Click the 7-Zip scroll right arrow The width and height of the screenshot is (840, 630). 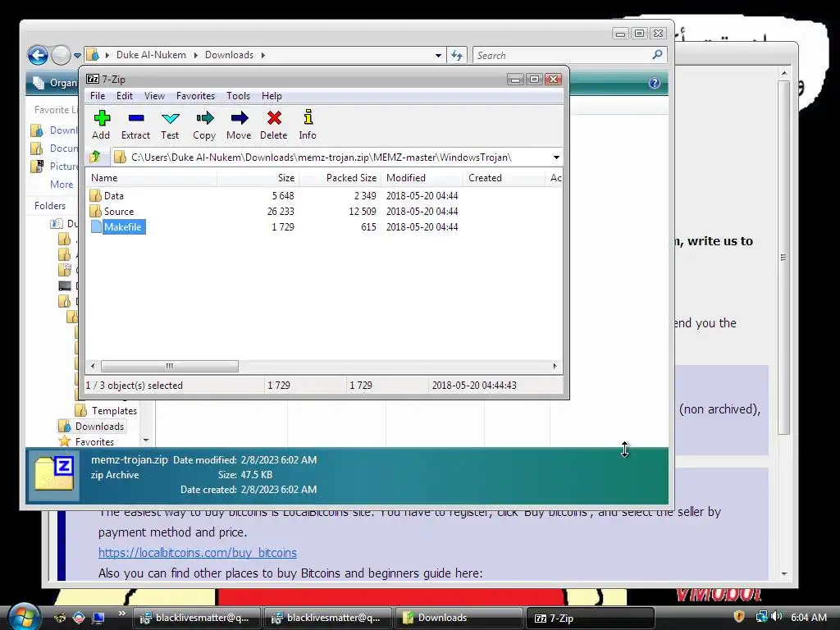pyautogui.click(x=555, y=366)
